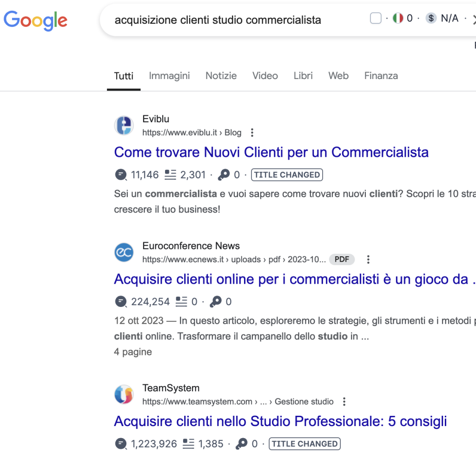
Task: Click the Italian flag icon in search bar
Action: coord(398,18)
